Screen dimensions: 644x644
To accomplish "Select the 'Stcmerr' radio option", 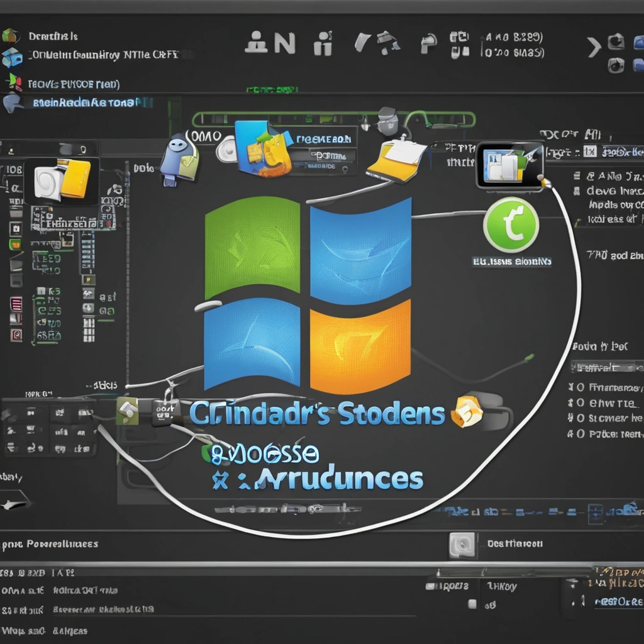I will (580, 418).
